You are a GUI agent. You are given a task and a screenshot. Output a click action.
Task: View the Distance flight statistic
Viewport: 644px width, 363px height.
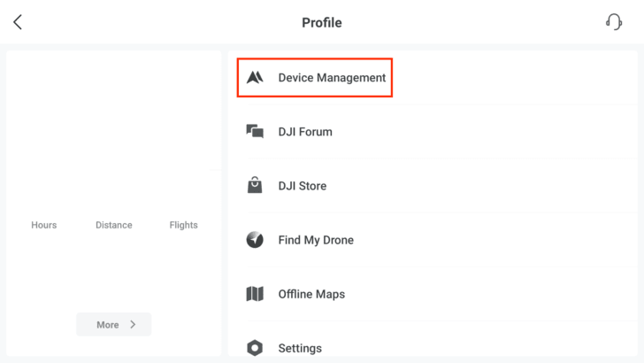[114, 225]
